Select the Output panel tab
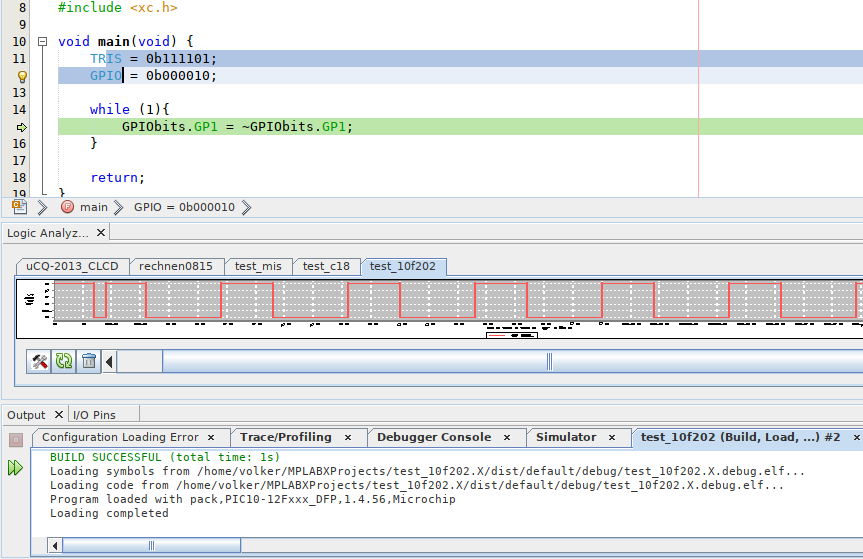Image resolution: width=863 pixels, height=559 pixels. [x=26, y=415]
